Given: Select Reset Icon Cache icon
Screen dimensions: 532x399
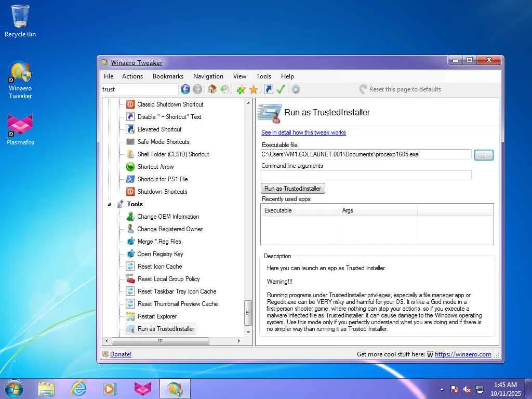Looking at the screenshot, I should [x=130, y=267].
